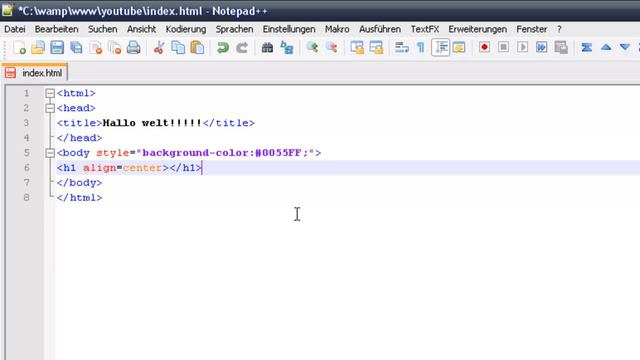The height and width of the screenshot is (360, 640).
Task: Click the Copy toolbar icon
Action: (x=178, y=48)
